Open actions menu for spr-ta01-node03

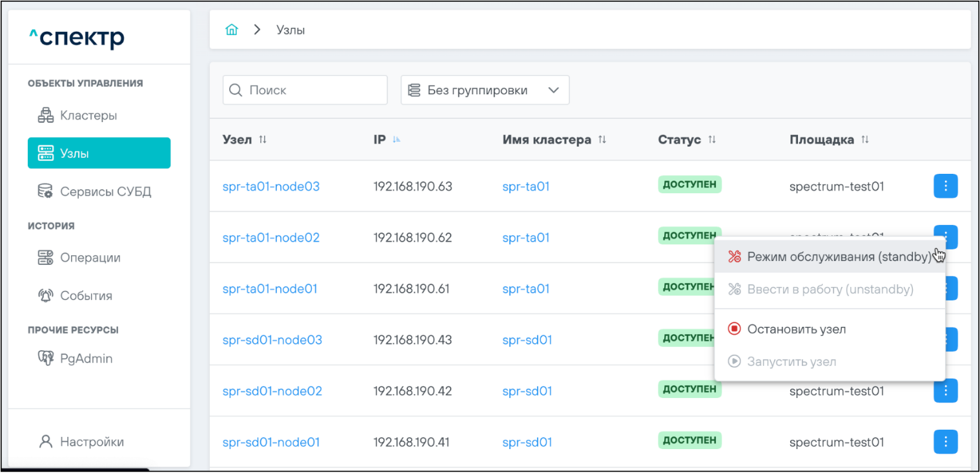(945, 186)
